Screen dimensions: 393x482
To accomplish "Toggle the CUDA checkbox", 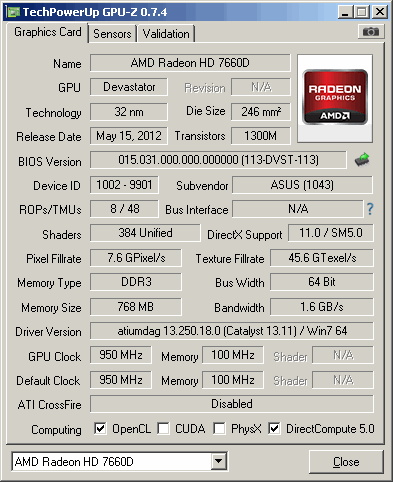I will click(x=163, y=428).
